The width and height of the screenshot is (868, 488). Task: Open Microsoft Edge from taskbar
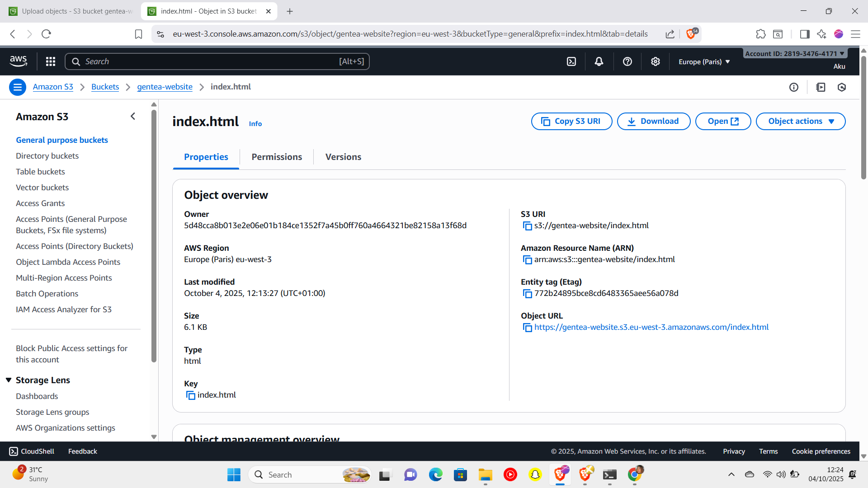click(436, 474)
